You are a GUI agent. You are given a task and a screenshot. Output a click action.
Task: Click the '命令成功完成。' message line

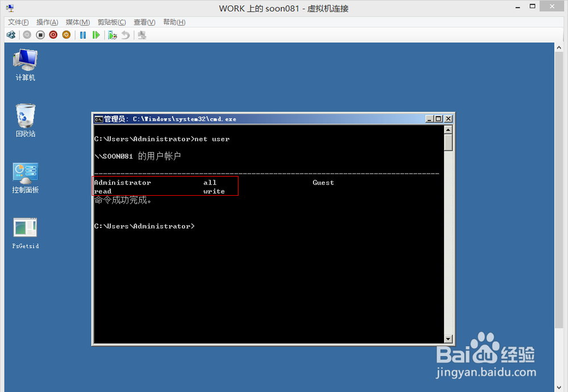pyautogui.click(x=123, y=200)
